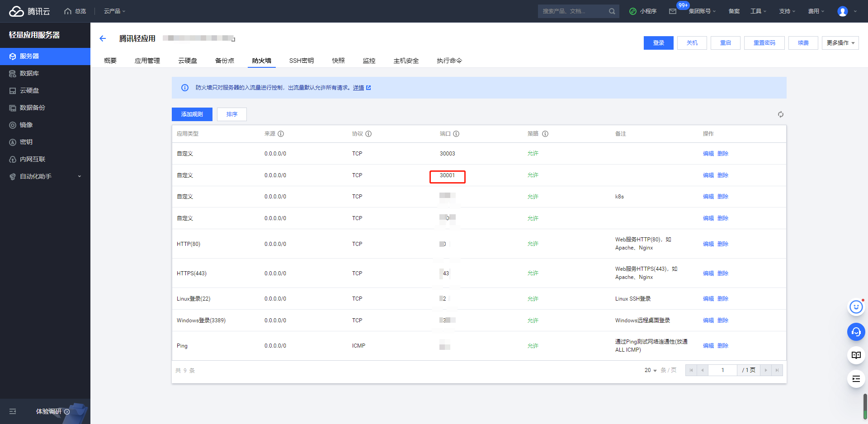
Task: Open account menu chevron beside avatar
Action: (x=855, y=11)
